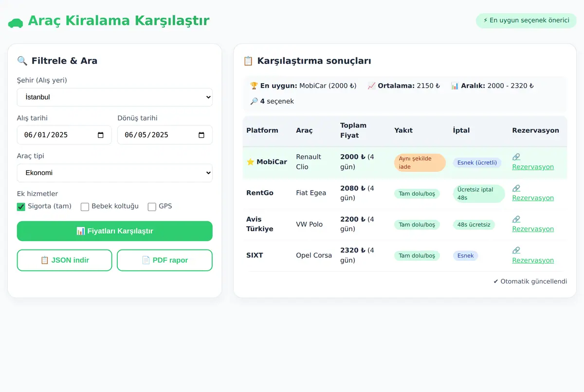Click the Aynı şekilde iade badge
This screenshot has width=584, height=392.
click(x=420, y=163)
